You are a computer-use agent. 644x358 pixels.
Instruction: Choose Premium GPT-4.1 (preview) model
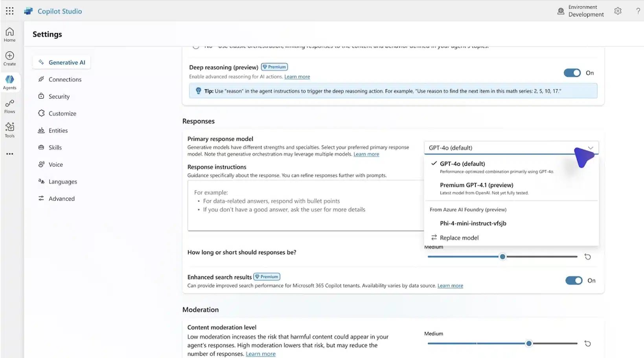511,188
